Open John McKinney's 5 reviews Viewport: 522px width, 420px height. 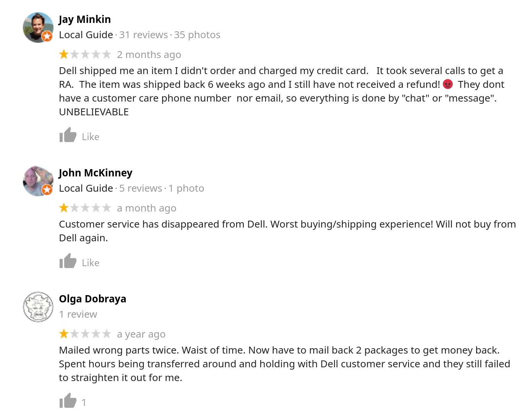point(141,188)
